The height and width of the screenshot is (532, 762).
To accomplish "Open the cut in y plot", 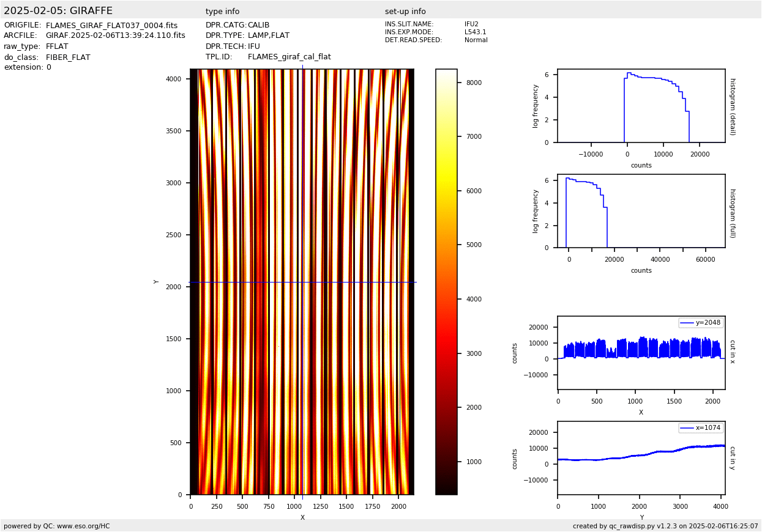I will tap(641, 458).
